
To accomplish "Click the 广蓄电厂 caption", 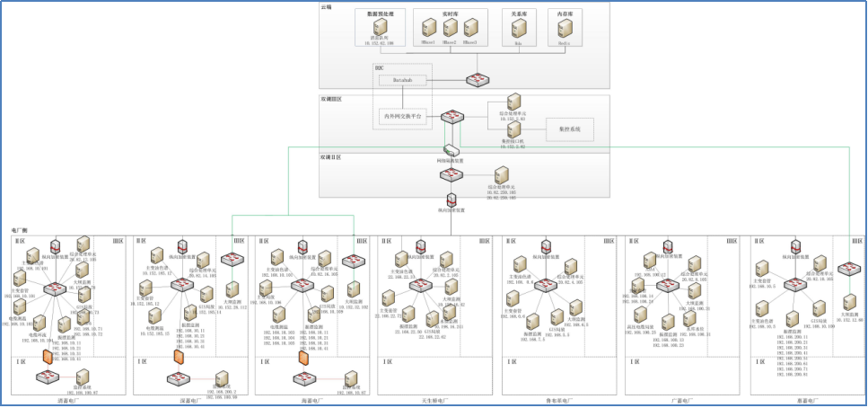I will (x=681, y=400).
